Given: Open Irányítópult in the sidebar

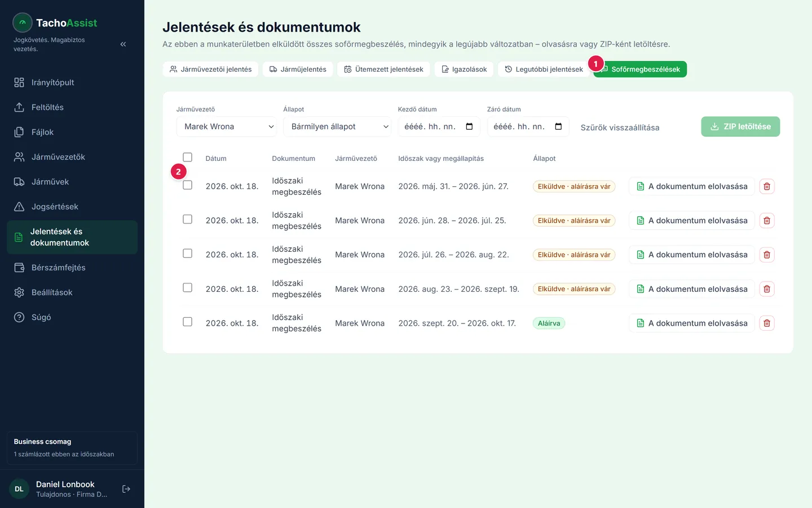Looking at the screenshot, I should (x=72, y=82).
